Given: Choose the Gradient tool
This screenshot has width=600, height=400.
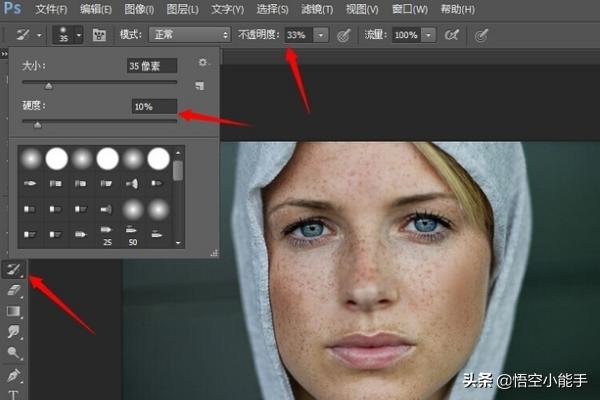Looking at the screenshot, I should click(14, 311).
